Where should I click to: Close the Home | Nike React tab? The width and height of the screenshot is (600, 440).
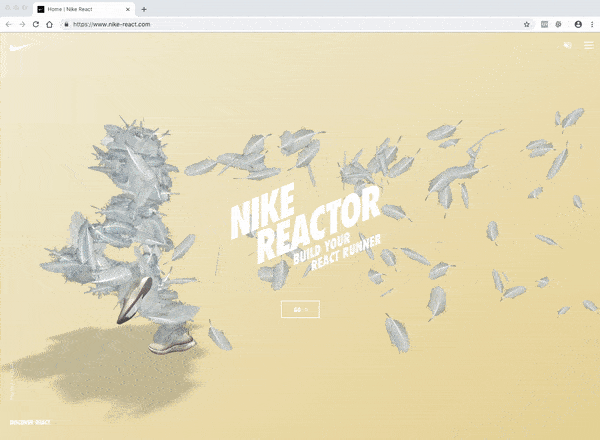click(128, 9)
